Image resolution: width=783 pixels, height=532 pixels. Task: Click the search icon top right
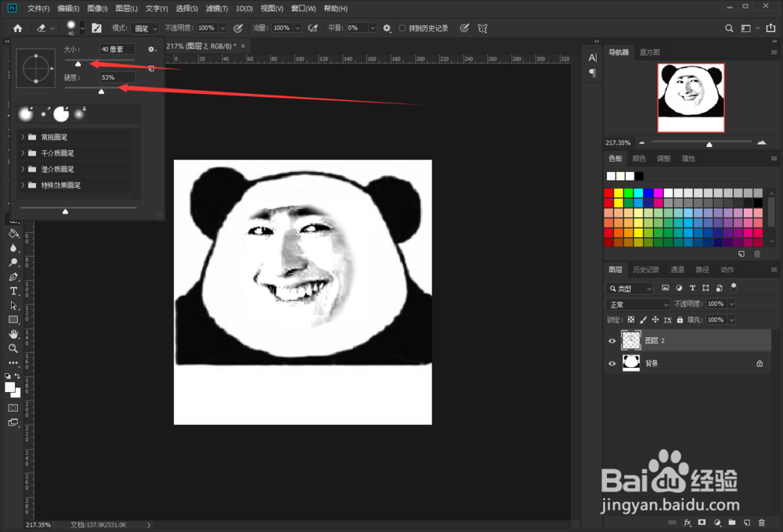point(729,28)
